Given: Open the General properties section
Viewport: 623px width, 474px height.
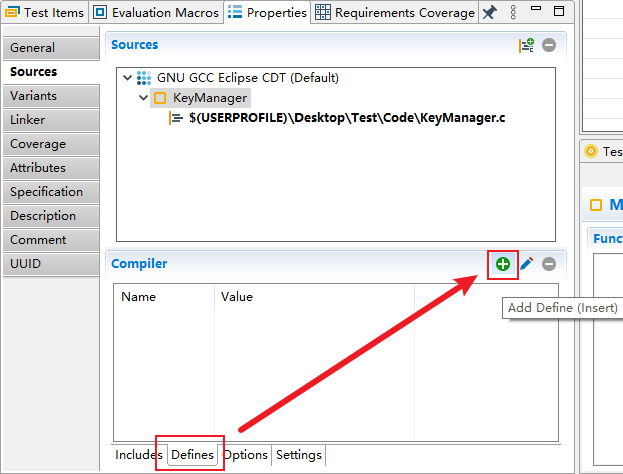Looking at the screenshot, I should point(51,48).
